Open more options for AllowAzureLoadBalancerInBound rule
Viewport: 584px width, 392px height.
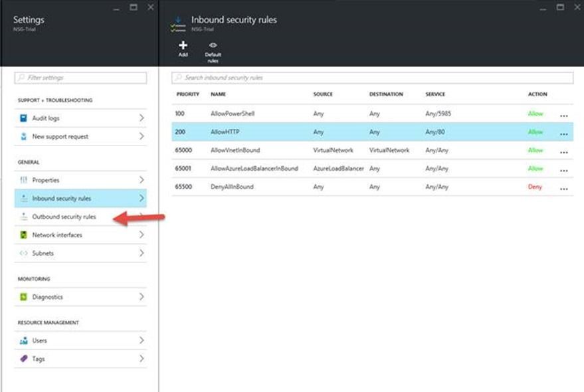pos(564,171)
